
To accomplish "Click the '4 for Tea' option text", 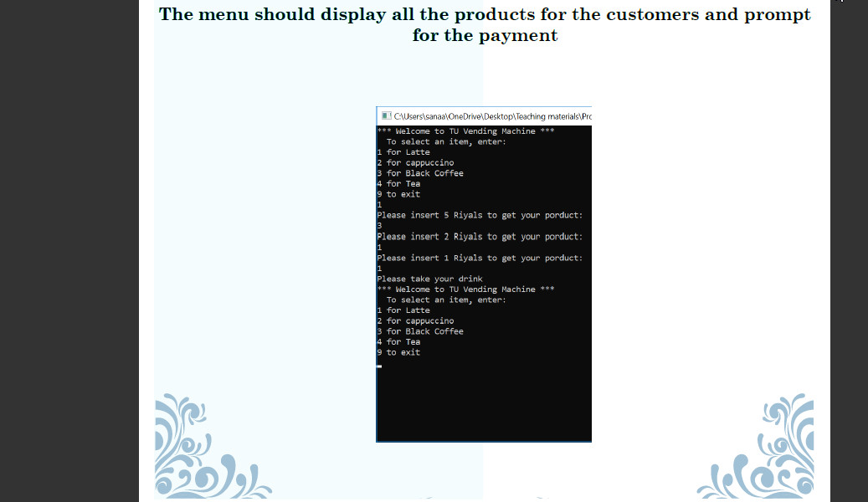I will (400, 183).
